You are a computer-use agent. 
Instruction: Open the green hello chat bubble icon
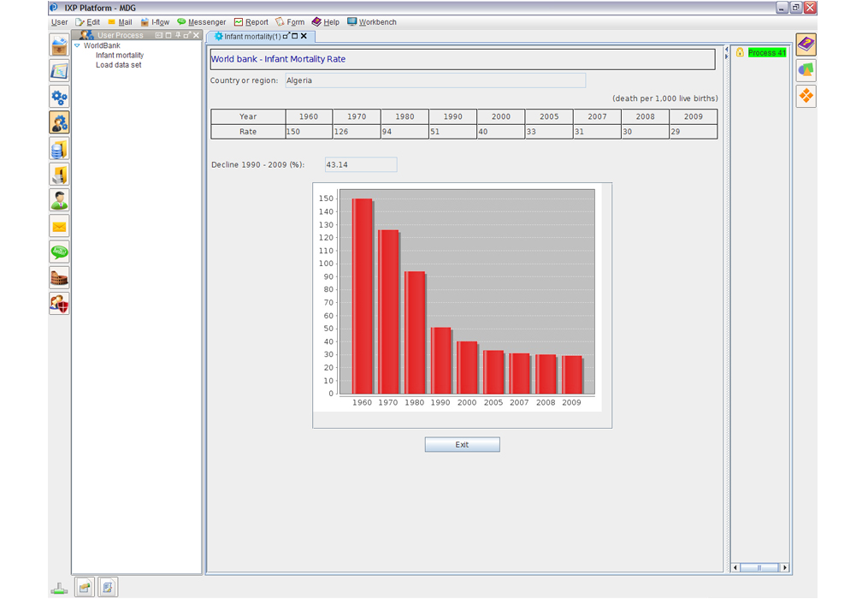59,252
